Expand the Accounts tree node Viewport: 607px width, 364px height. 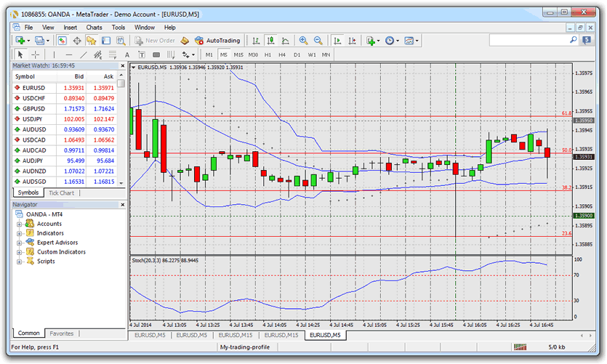19,225
